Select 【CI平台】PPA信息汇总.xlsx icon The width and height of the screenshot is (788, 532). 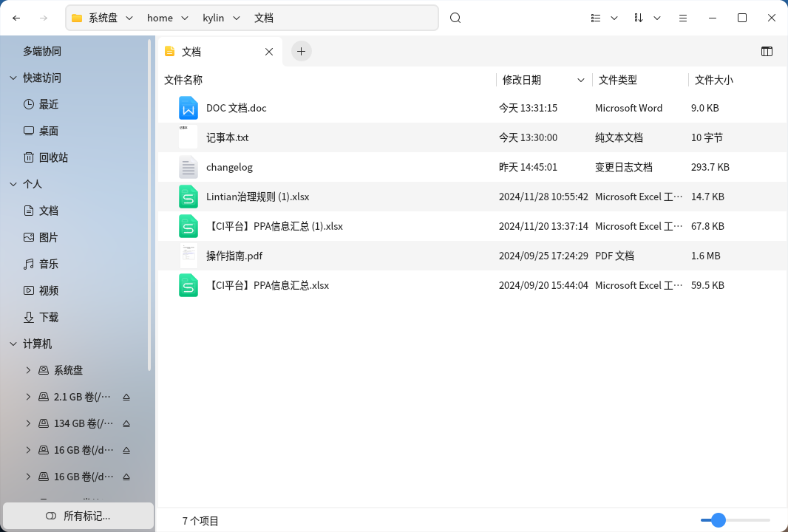click(188, 285)
